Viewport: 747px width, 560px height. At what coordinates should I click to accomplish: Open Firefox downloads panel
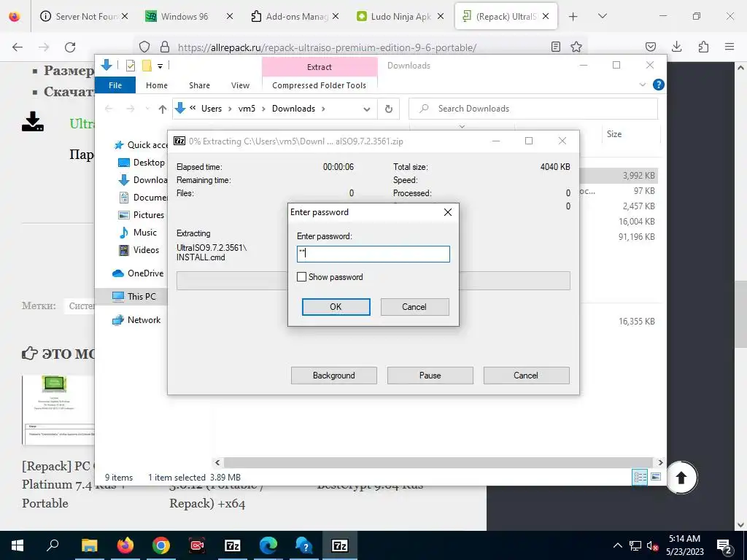[677, 47]
